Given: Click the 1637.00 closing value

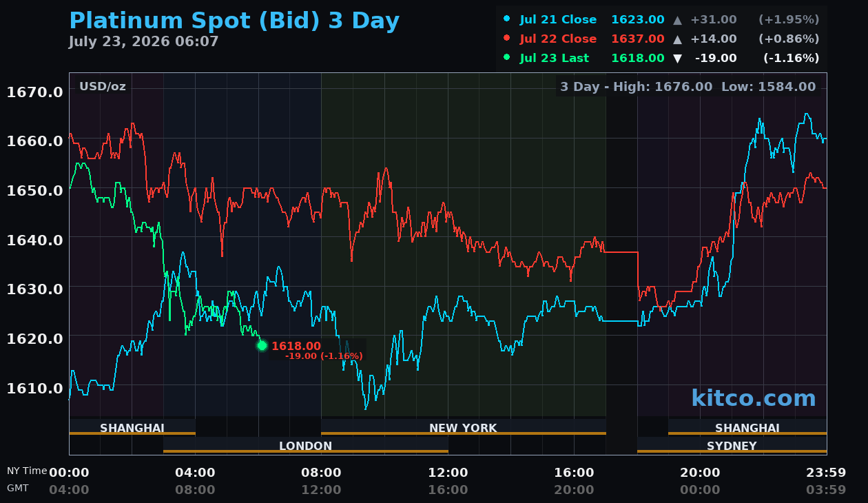Looking at the screenshot, I should [638, 39].
